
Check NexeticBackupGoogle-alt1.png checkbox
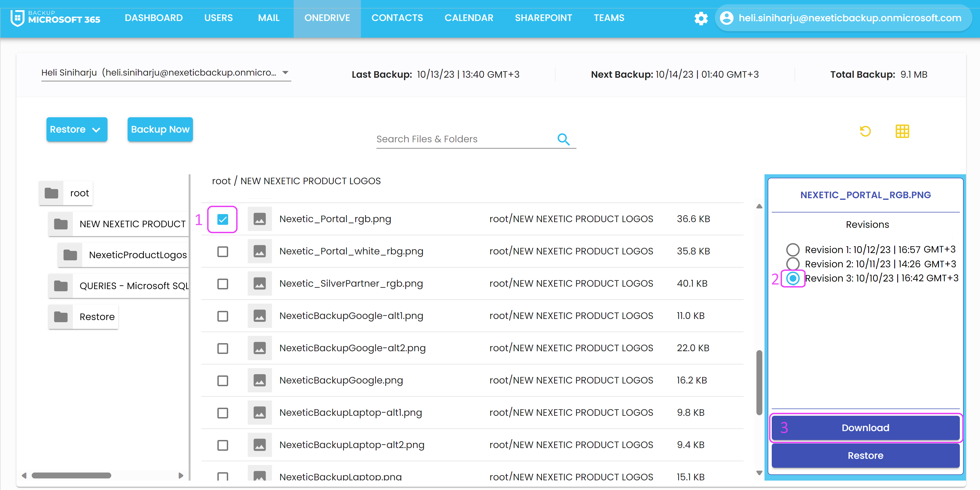222,316
